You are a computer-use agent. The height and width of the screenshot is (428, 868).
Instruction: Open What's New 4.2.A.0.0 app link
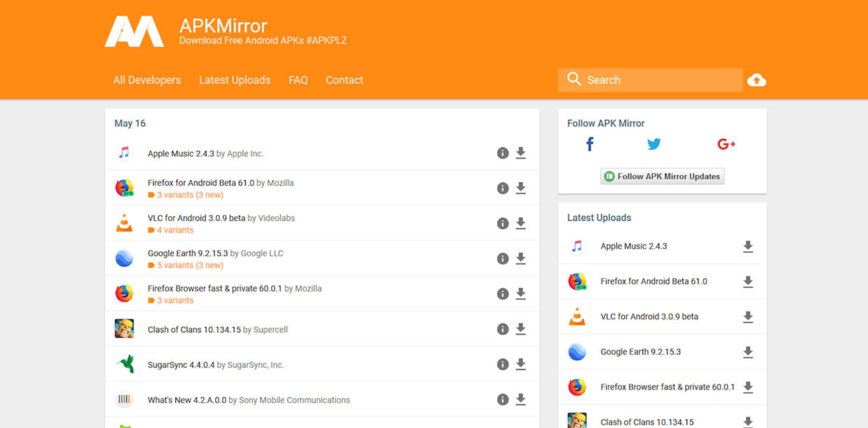187,400
